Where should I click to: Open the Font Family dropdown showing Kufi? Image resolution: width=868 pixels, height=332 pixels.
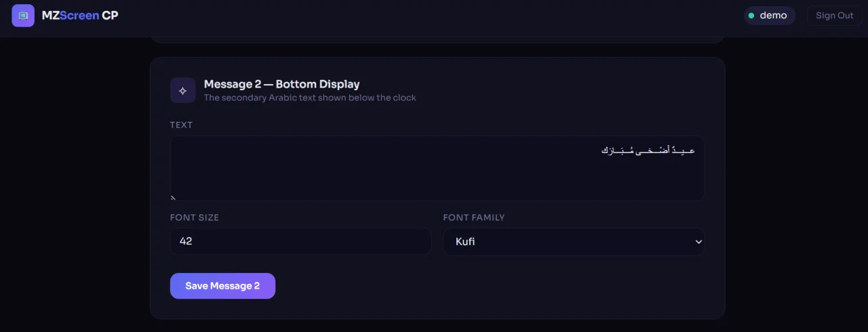(x=574, y=241)
